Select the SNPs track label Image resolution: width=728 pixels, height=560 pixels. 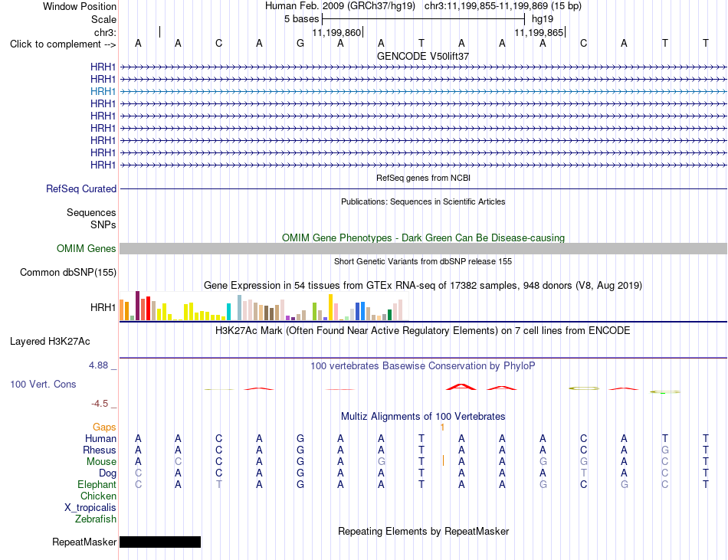(103, 224)
